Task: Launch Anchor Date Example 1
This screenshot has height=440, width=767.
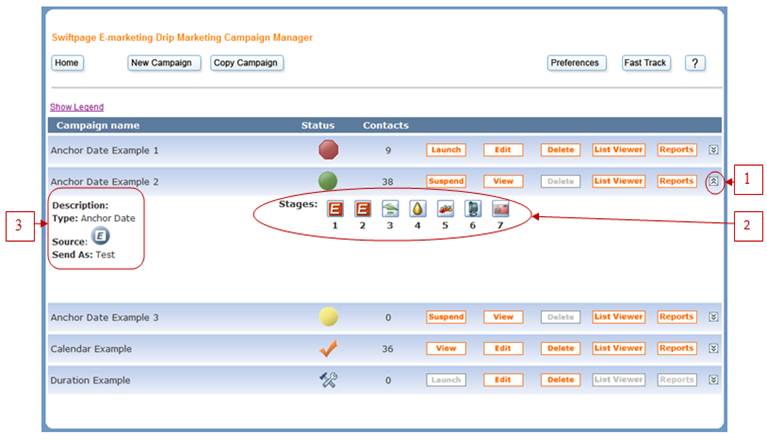Action: point(446,150)
